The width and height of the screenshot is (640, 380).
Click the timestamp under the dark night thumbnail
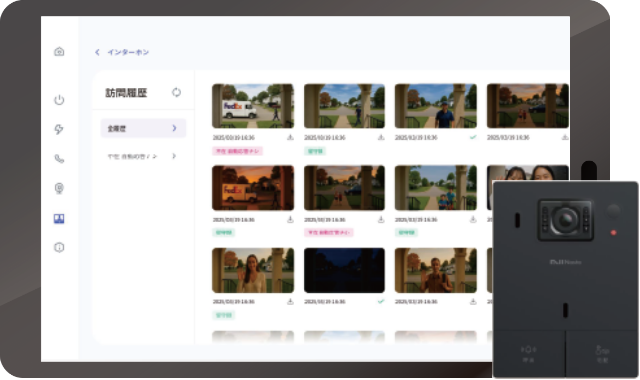tap(325, 302)
